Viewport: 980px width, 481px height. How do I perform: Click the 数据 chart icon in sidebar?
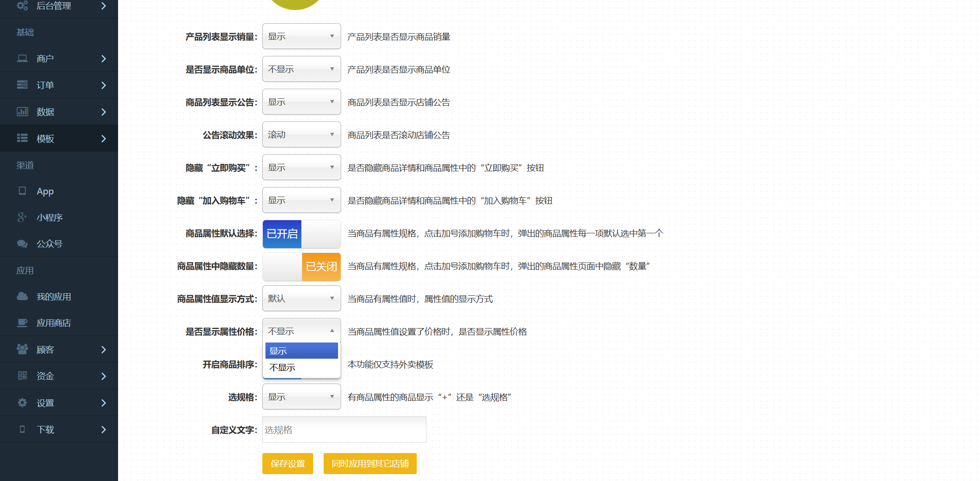click(x=22, y=111)
